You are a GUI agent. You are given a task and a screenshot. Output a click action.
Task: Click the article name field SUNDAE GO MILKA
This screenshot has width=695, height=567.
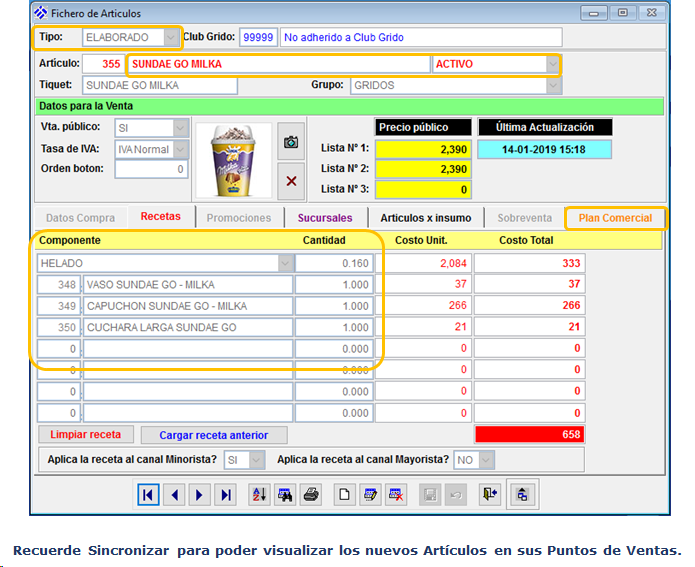tap(279, 64)
